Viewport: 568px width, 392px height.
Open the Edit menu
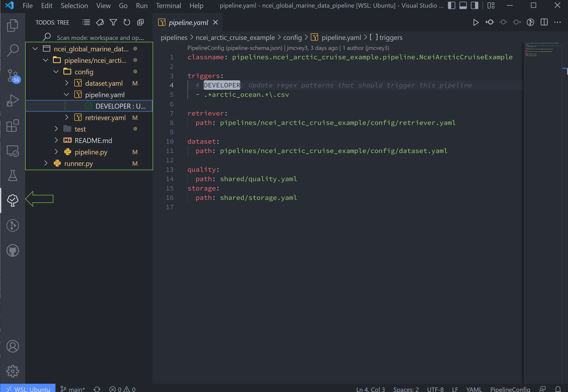47,6
